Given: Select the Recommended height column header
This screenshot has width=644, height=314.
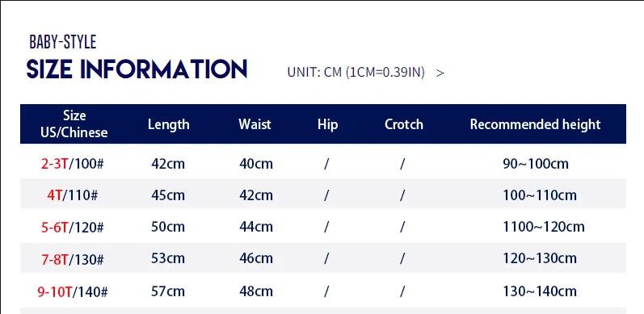Looking at the screenshot, I should [535, 124].
